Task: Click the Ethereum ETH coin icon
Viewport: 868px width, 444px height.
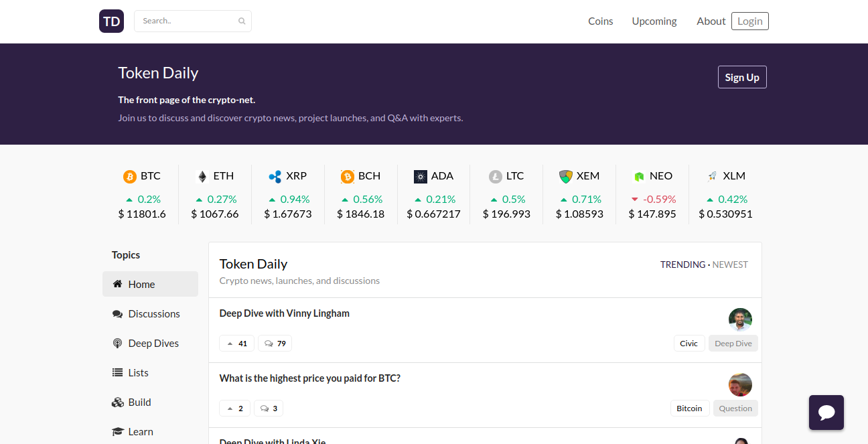Action: [202, 176]
